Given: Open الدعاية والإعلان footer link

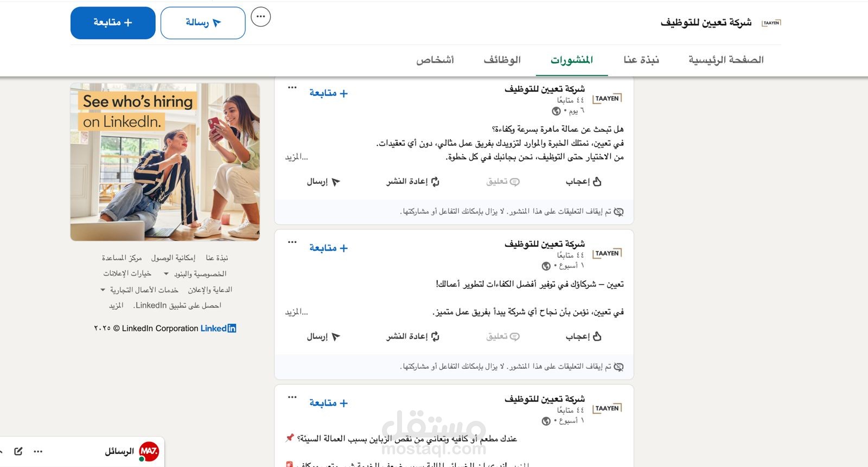Looking at the screenshot, I should coord(210,290).
